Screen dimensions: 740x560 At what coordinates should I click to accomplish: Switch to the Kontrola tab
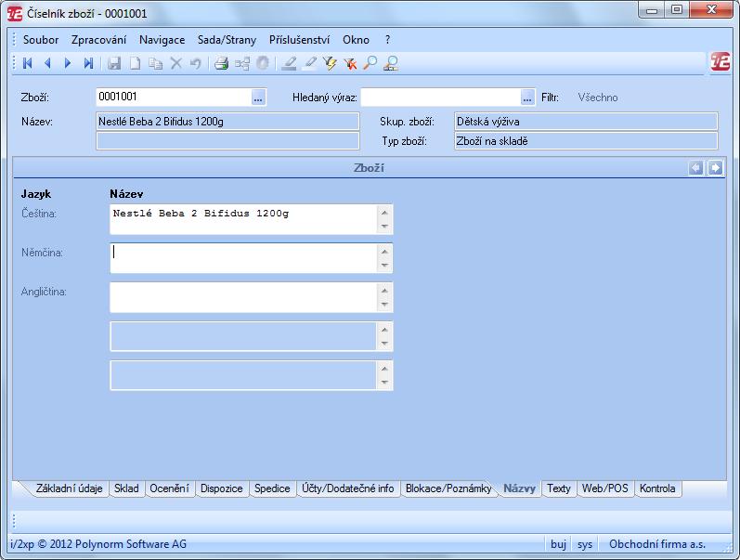[x=657, y=488]
